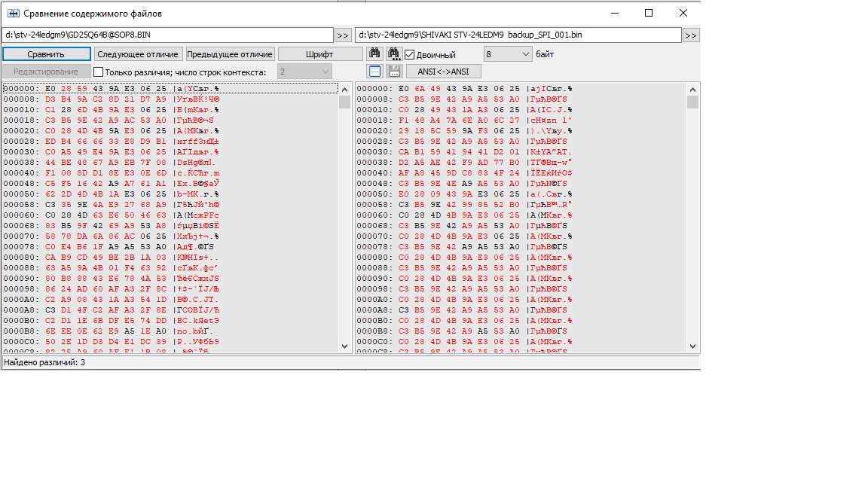Click the left file path field
Viewport: 868px width, 488px height.
point(167,35)
